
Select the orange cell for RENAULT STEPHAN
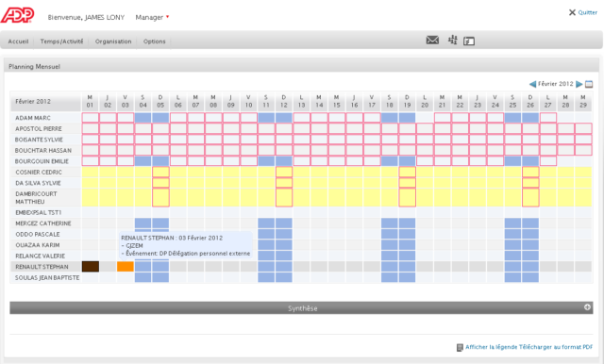click(x=126, y=266)
